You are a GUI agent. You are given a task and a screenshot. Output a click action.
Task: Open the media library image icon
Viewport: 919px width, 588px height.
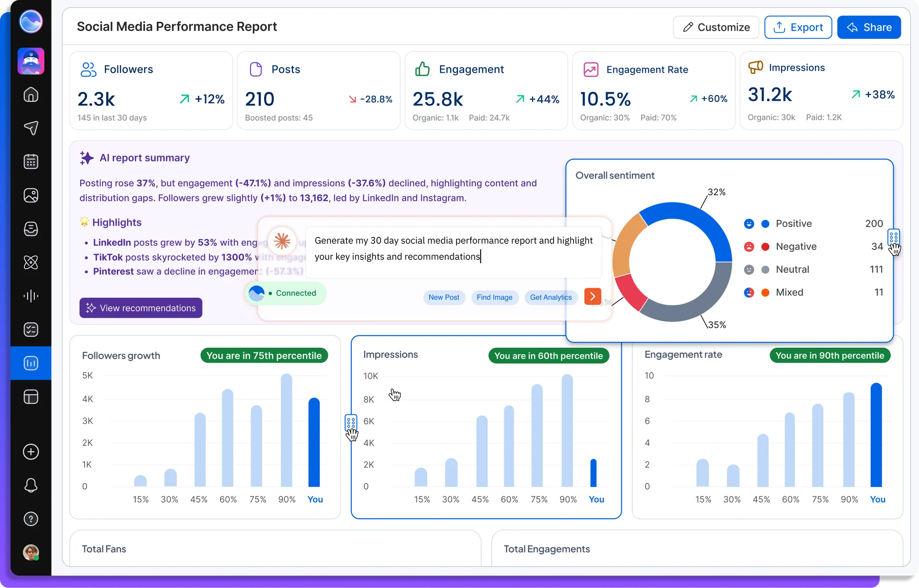pyautogui.click(x=31, y=195)
